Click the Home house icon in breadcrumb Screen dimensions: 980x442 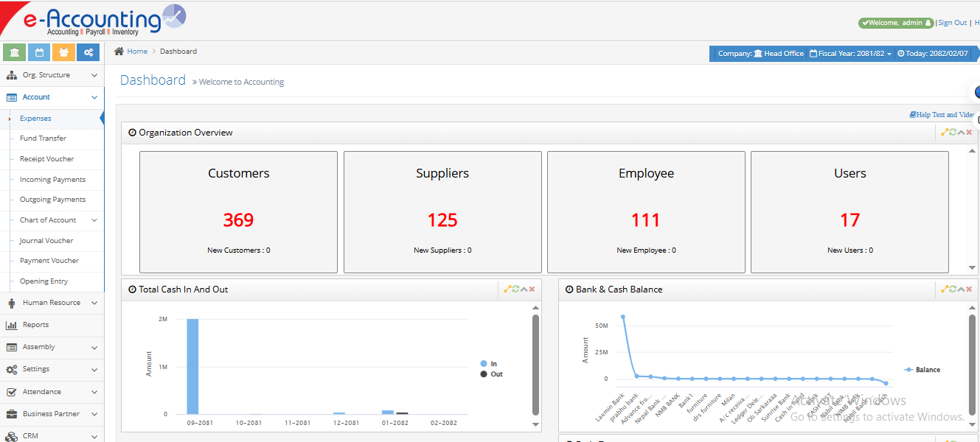coord(119,52)
